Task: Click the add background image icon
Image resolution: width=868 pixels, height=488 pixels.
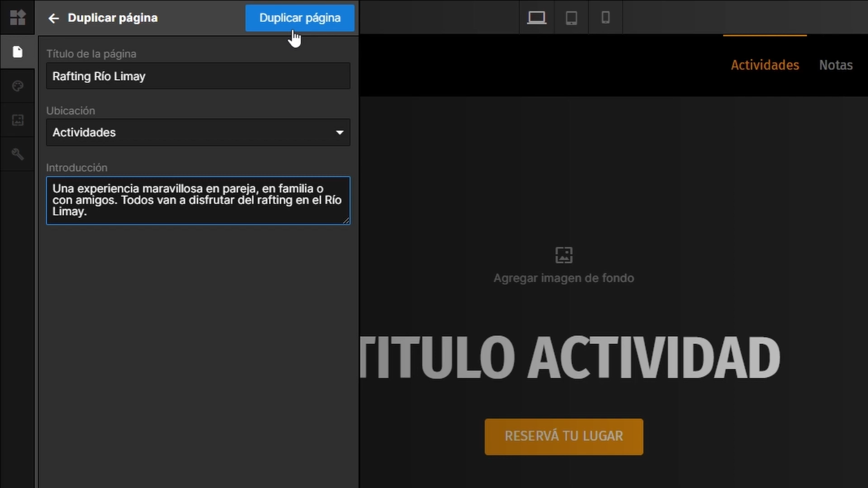Action: click(564, 255)
